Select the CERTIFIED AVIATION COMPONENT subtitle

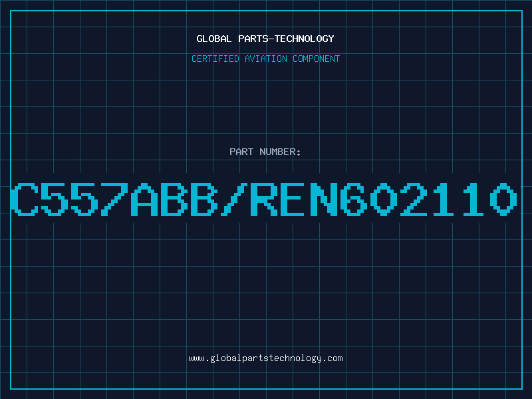[265, 59]
